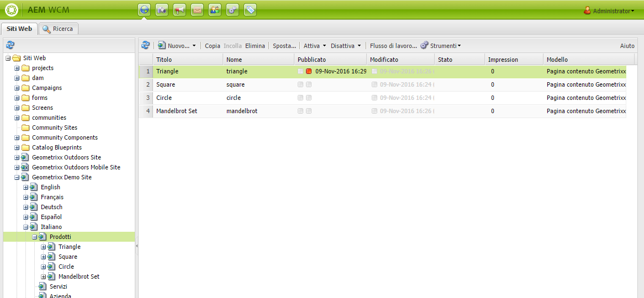Select row number 3 cell
Image resolution: width=644 pixels, height=298 pixels.
[146, 98]
